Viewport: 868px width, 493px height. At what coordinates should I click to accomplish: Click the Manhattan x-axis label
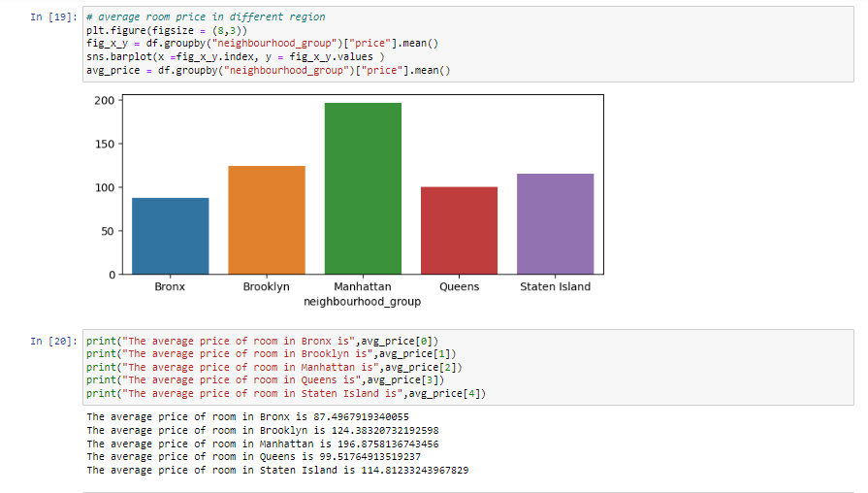point(363,287)
